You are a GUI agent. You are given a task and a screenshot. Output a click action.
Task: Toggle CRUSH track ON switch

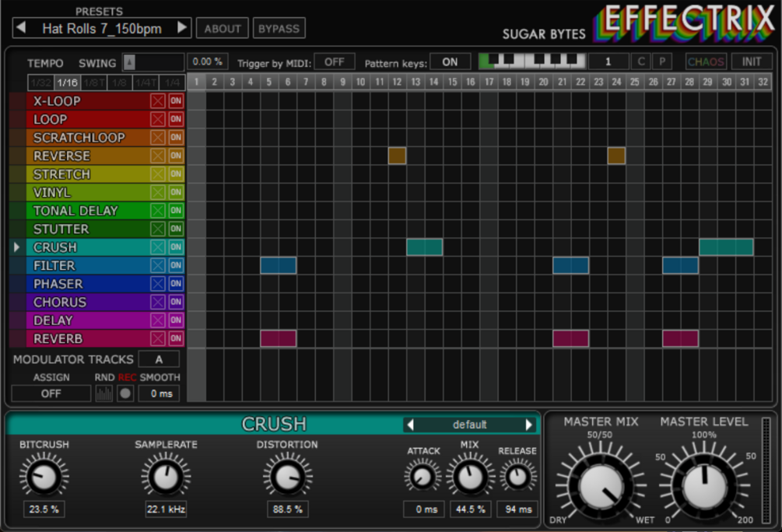click(176, 247)
